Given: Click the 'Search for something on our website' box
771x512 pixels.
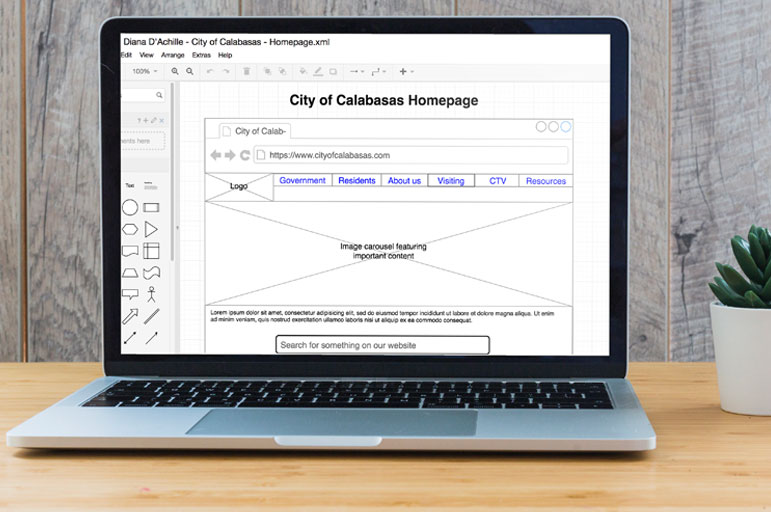Looking at the screenshot, I should (x=382, y=345).
